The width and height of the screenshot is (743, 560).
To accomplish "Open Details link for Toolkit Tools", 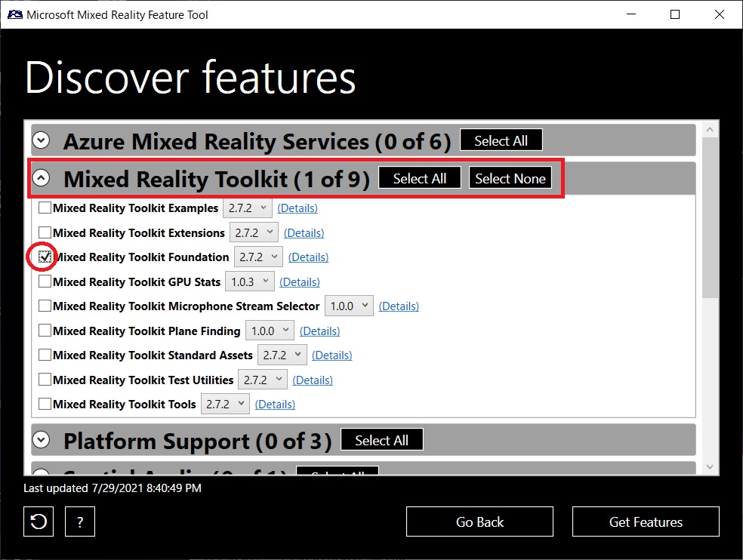I will point(275,404).
